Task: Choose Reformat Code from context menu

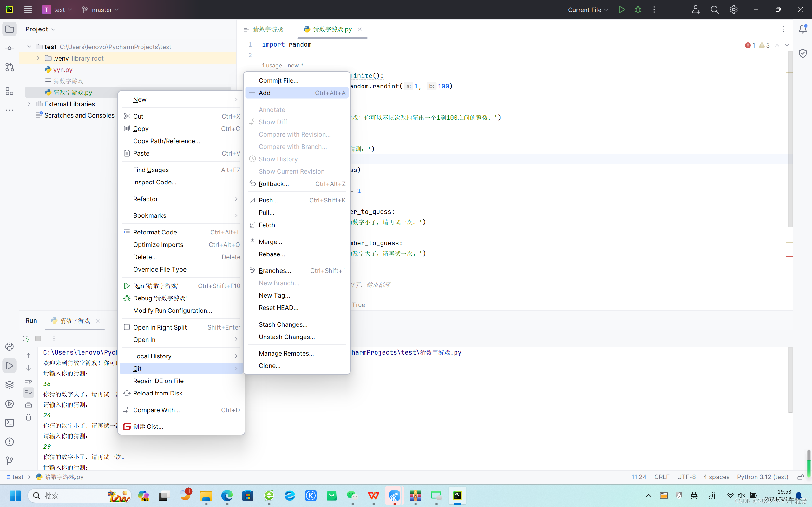Action: (x=155, y=232)
